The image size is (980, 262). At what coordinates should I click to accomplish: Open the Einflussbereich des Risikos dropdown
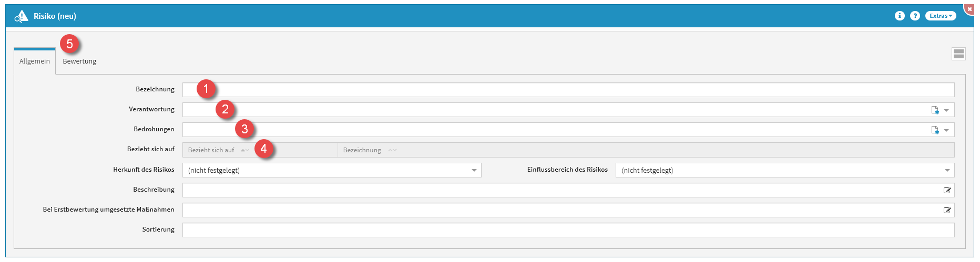(x=784, y=170)
